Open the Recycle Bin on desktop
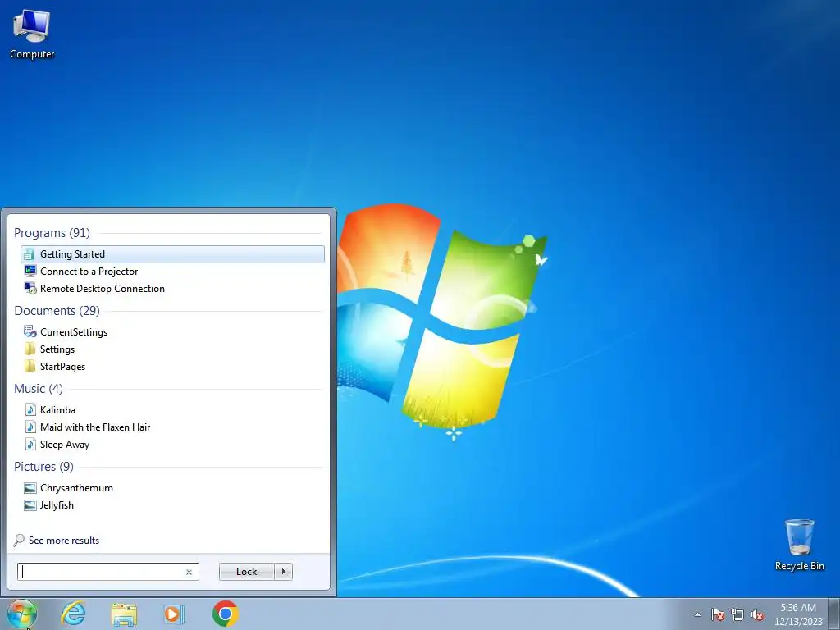The height and width of the screenshot is (630, 840). pos(799,545)
